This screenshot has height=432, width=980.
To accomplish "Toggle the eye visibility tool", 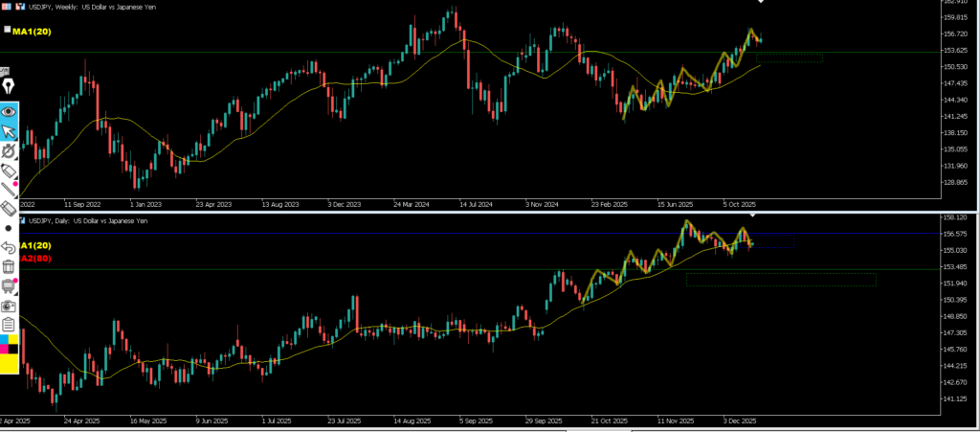I will click(x=9, y=110).
